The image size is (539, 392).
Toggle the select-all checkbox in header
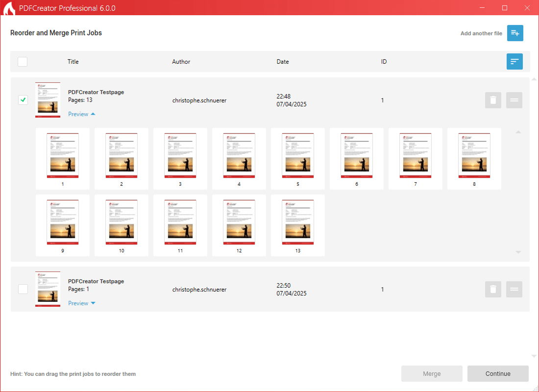click(x=23, y=62)
